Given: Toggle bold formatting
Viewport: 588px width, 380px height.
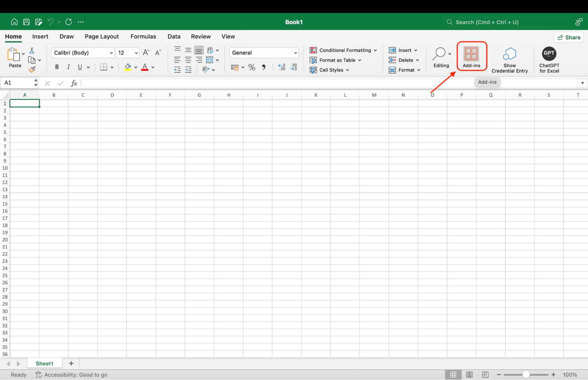Looking at the screenshot, I should (57, 67).
